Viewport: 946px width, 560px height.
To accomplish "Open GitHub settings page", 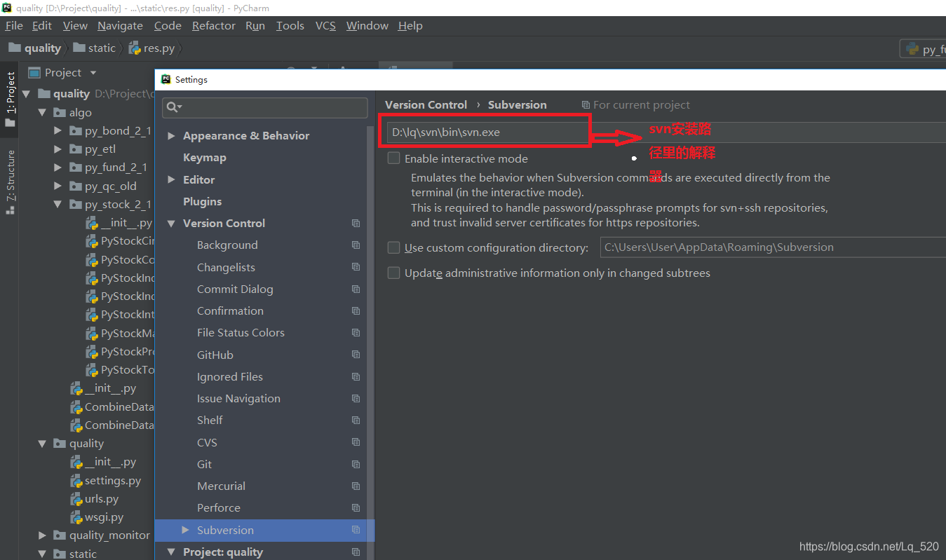I will [215, 355].
